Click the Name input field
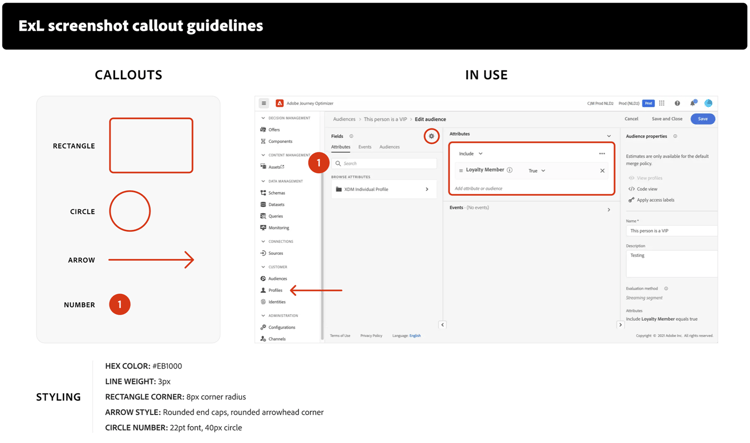The image size is (750, 443). [x=672, y=231]
